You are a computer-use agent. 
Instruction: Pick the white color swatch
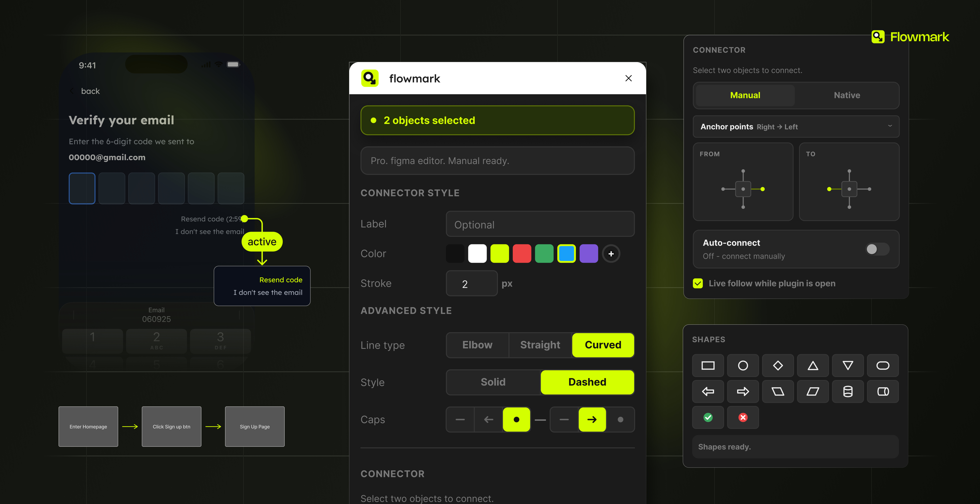click(478, 254)
